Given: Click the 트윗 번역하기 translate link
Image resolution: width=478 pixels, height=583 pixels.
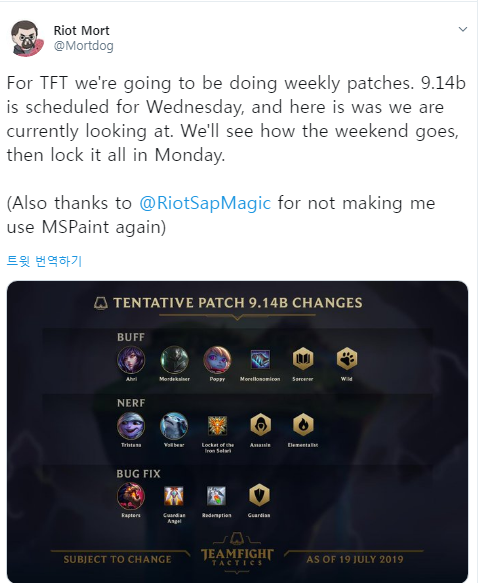Looking at the screenshot, I should 44,261.
